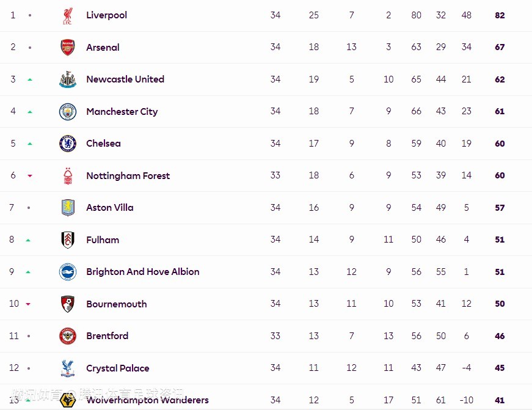The height and width of the screenshot is (410, 532).
Task: Select the Brighton And Hove Albion name
Action: [142, 272]
